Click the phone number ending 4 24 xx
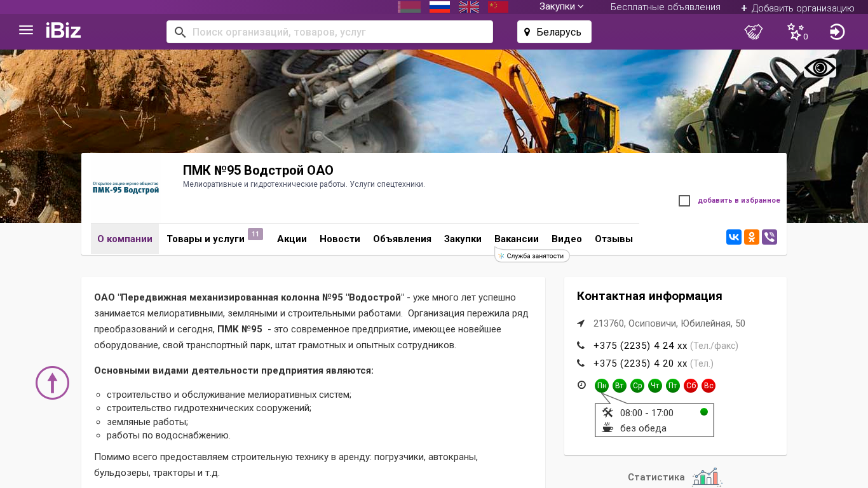The image size is (868, 488). coord(641,346)
